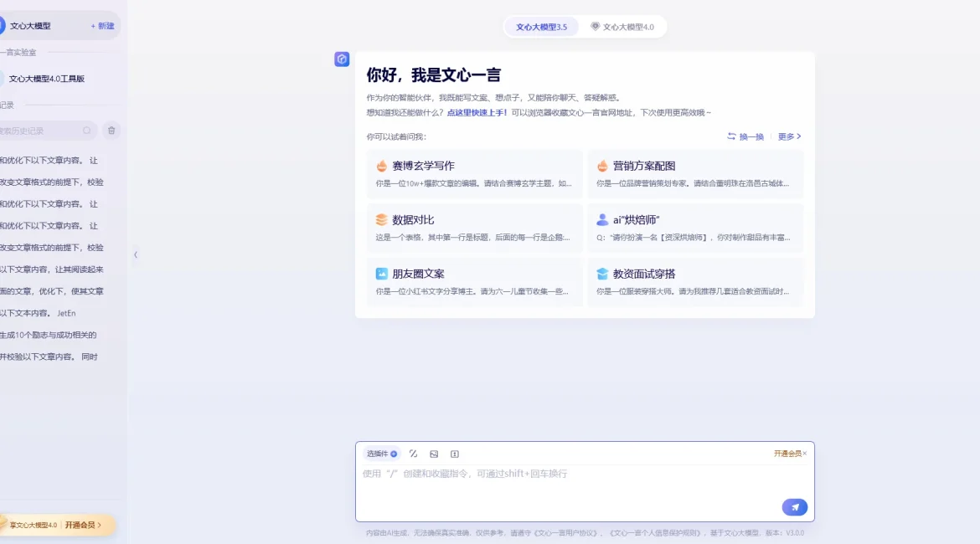The height and width of the screenshot is (544, 980).
Task: Open the 文心一言用户协议 link in footer
Action: tap(565, 533)
